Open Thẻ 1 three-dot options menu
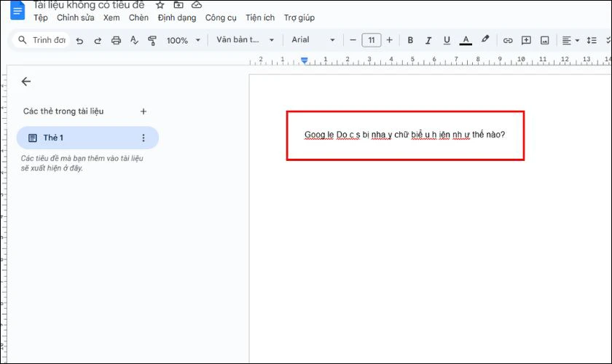612x364 pixels. click(144, 138)
